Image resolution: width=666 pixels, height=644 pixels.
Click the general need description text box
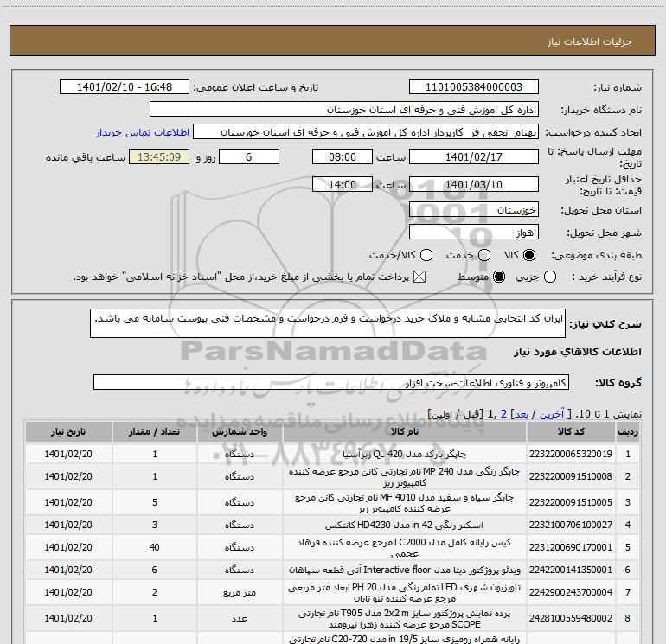328,323
